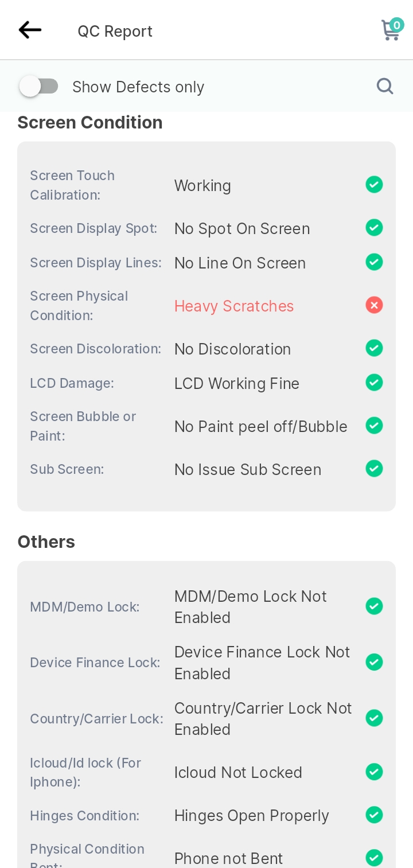Tap the search magnifier icon
Screen dimensions: 413x868
[385, 86]
